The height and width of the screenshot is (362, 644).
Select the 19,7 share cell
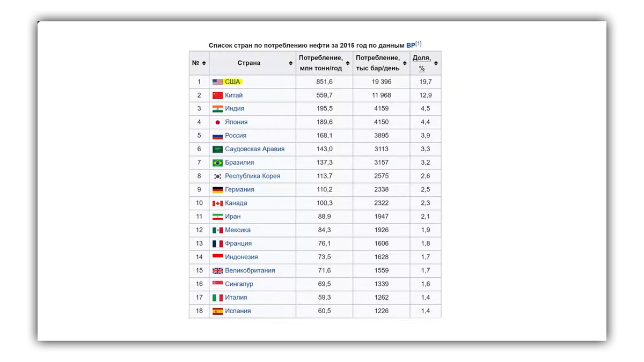click(426, 82)
